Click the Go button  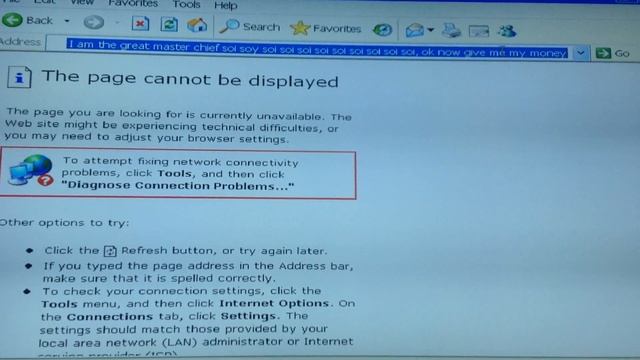(x=613, y=53)
